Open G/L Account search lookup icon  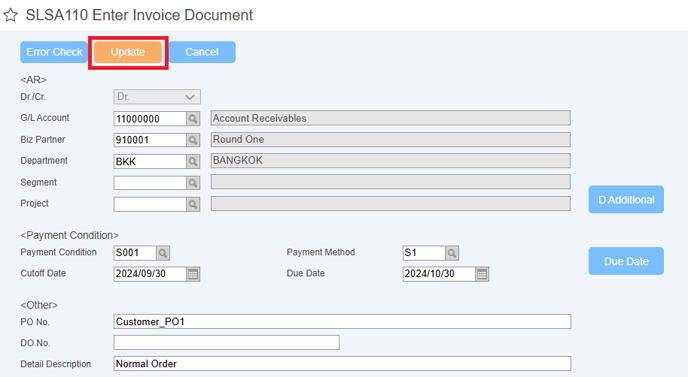(193, 118)
